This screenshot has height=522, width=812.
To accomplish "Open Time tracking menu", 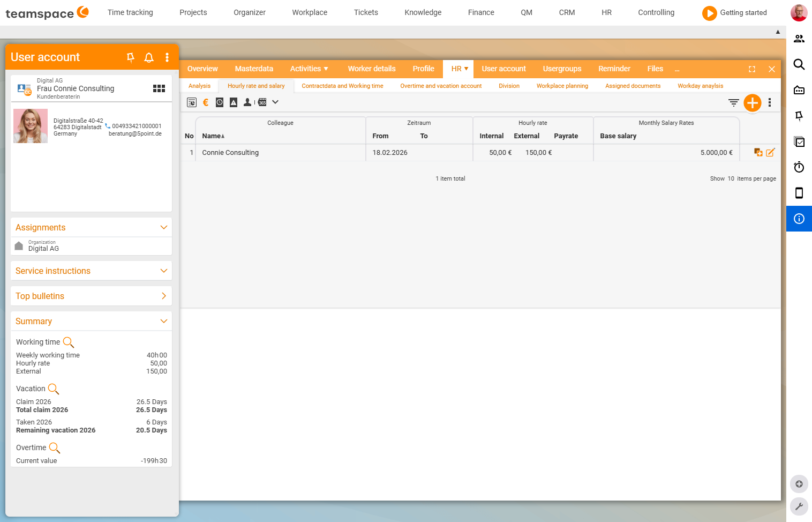I will point(130,12).
